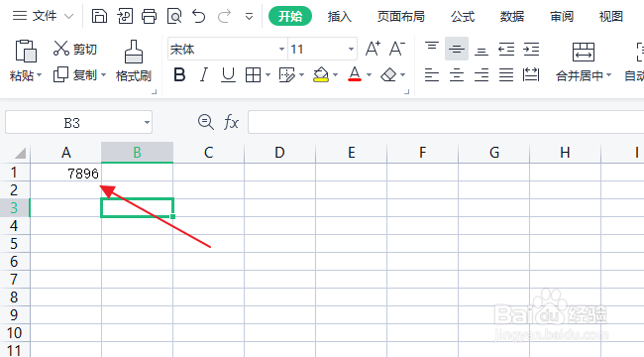The image size is (644, 357).
Task: Apply yellow fill color
Action: coord(321,74)
